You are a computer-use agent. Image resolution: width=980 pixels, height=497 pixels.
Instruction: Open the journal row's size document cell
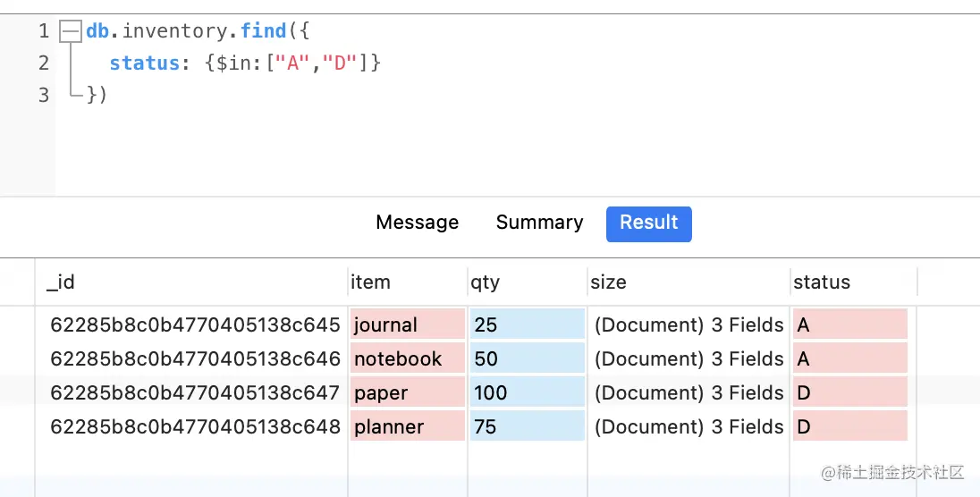click(689, 324)
